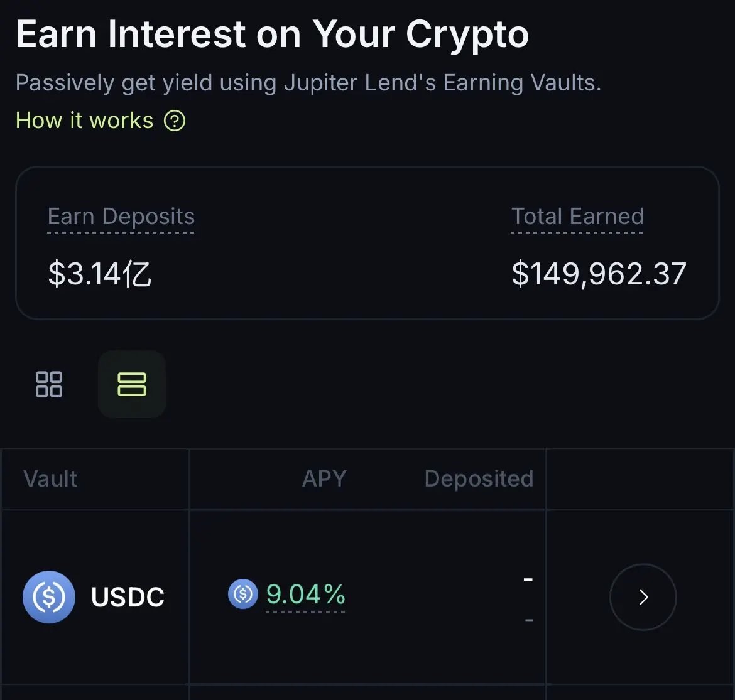
Task: Click the $3.14亿 deposits amount
Action: pos(99,274)
